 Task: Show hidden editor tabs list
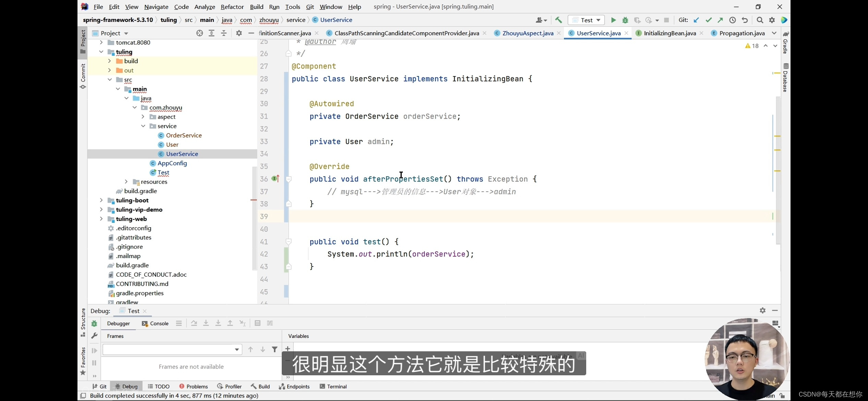(774, 33)
